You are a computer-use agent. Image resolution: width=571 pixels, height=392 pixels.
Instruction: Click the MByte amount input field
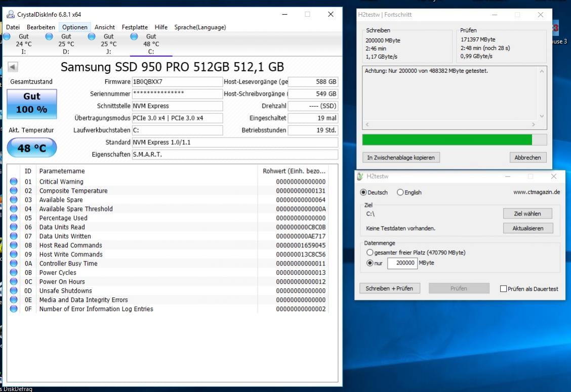pyautogui.click(x=402, y=263)
